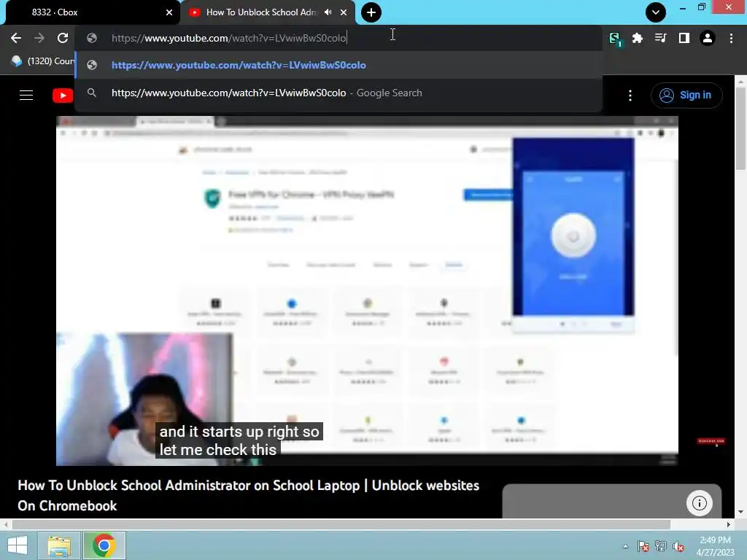Show hidden system tray icons
Viewport: 747px width, 560px height.
[x=625, y=546]
